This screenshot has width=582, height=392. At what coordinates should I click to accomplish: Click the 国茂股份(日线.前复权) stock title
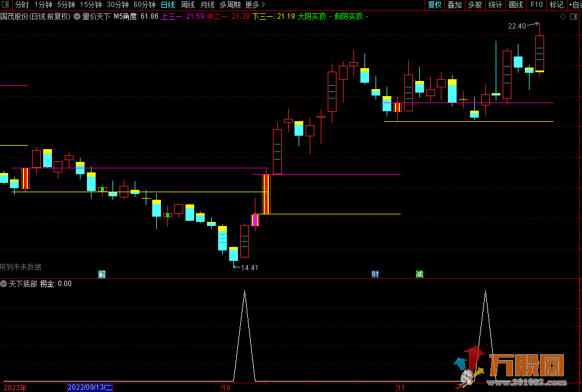(35, 16)
